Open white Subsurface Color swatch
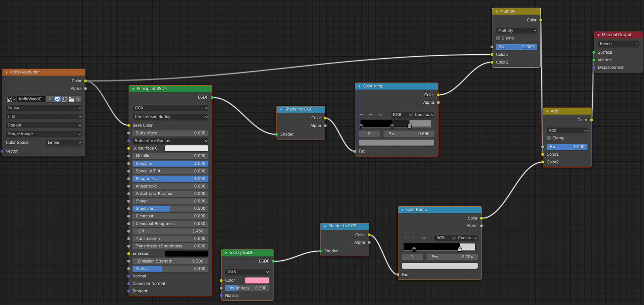Image resolution: width=644 pixels, height=305 pixels. coord(186,148)
